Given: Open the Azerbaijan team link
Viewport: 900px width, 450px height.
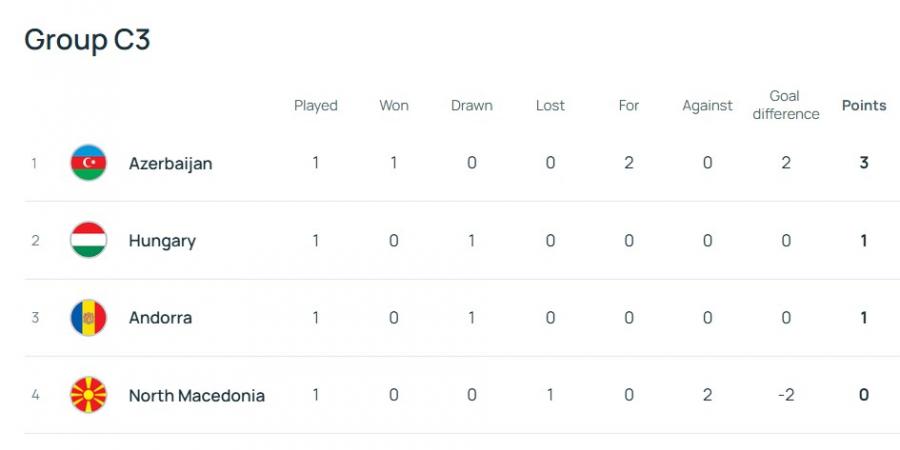Looking at the screenshot, I should 170,163.
